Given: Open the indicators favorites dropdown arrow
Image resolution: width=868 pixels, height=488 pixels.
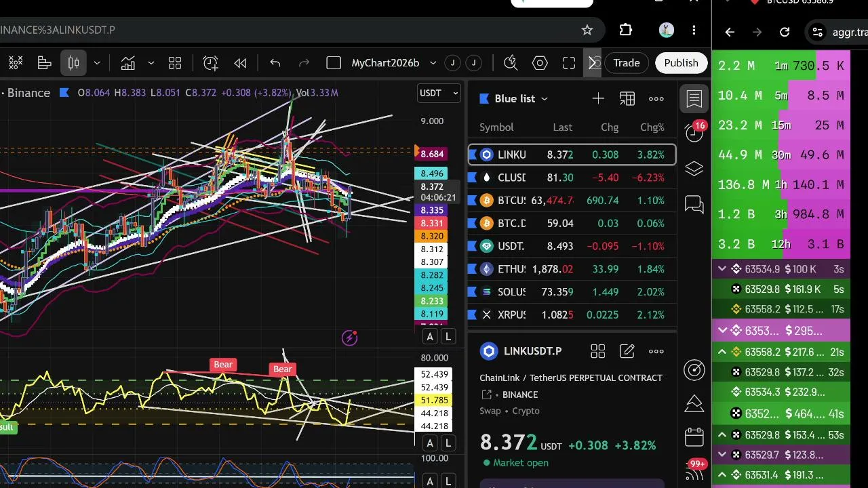Looking at the screenshot, I should coord(151,63).
